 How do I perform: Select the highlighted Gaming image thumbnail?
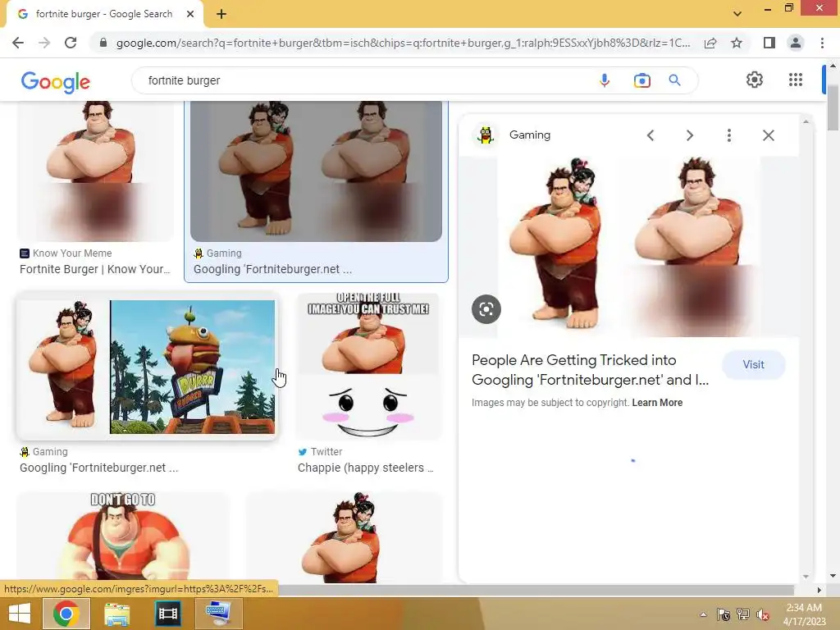click(x=316, y=171)
